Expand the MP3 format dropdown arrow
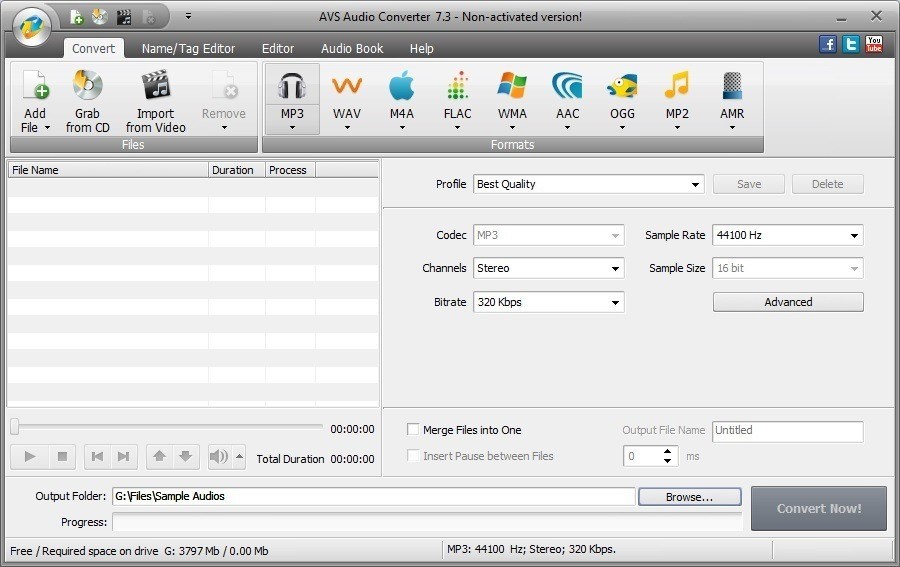The image size is (900, 567). coord(292,127)
